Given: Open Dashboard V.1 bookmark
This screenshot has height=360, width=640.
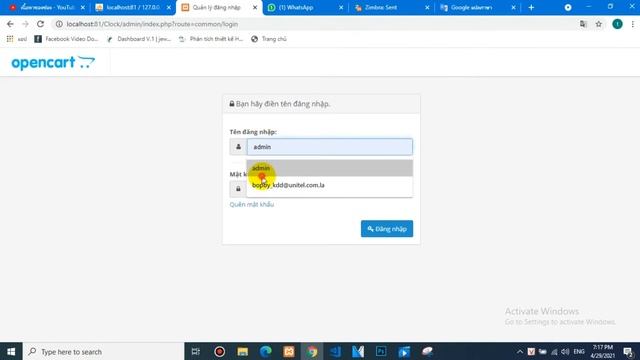Looking at the screenshot, I should 139,39.
